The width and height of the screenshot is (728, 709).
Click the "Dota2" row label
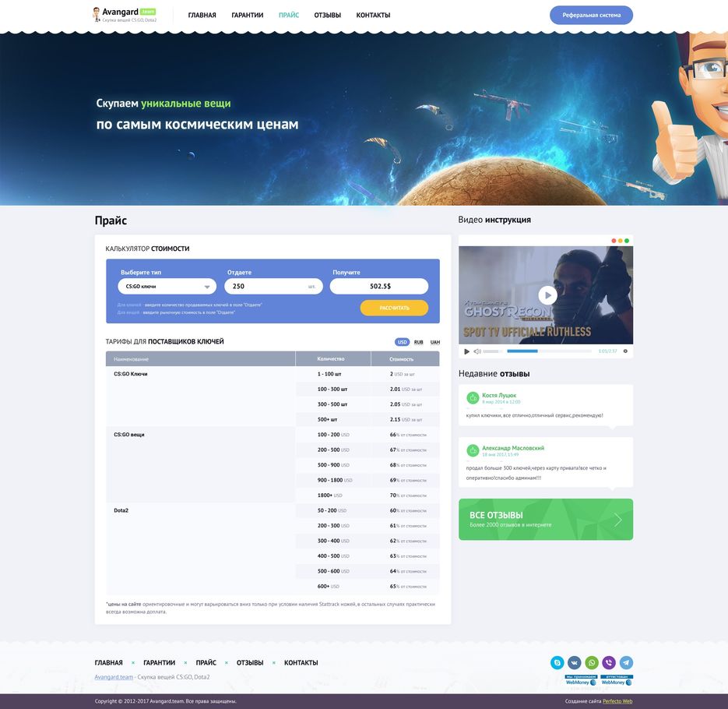click(121, 510)
